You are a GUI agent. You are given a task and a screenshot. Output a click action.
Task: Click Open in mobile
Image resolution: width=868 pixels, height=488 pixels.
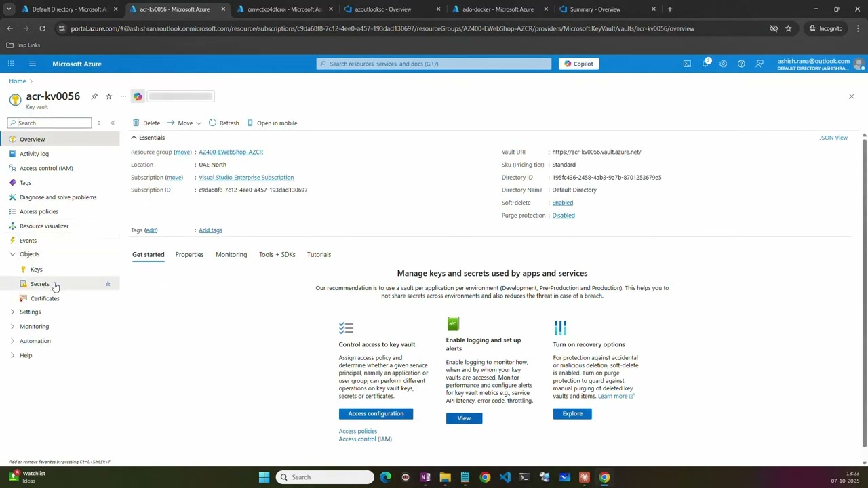click(x=272, y=123)
